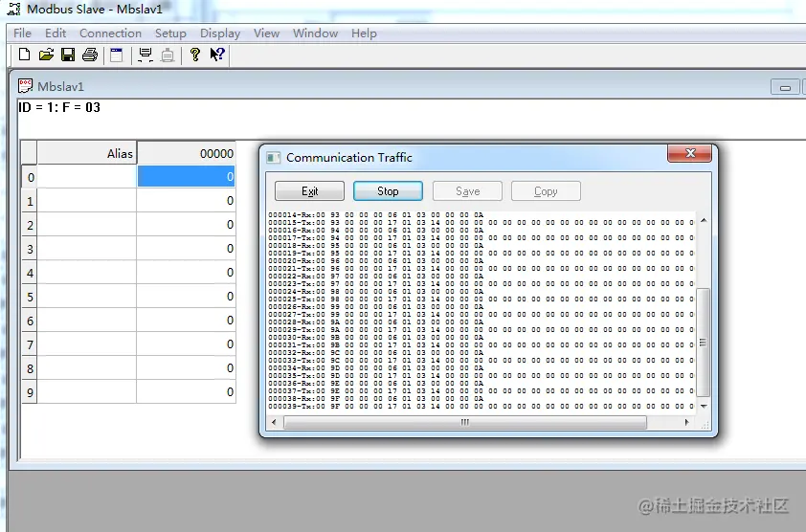The width and height of the screenshot is (806, 532).
Task: Open the Help menu
Action: coord(364,33)
